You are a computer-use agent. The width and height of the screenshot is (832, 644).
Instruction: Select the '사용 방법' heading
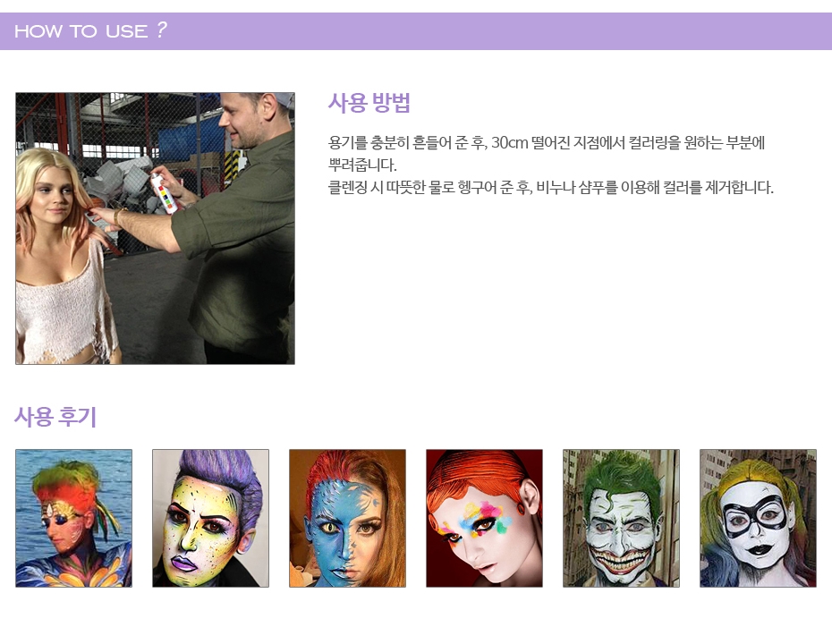point(369,103)
